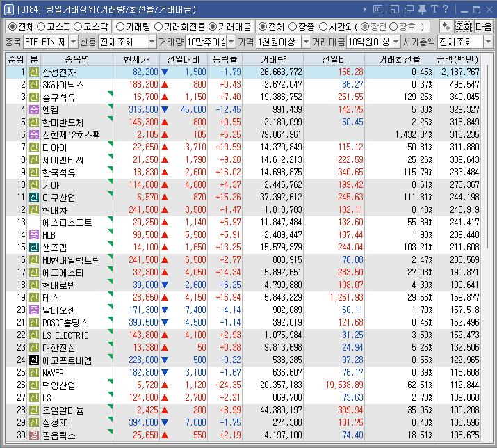Select the first 전체 market radio button

(x=13, y=26)
